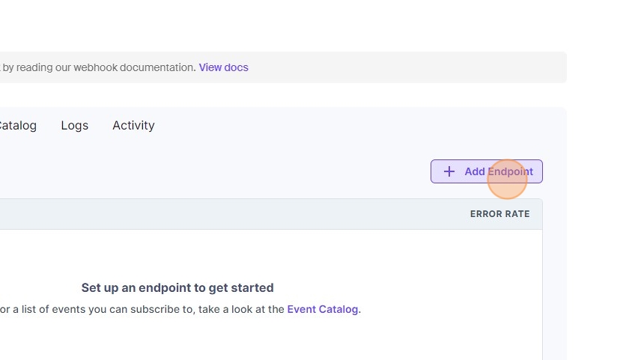Click the plus icon beside Add Endpoint
The image size is (644, 360).
[449, 171]
